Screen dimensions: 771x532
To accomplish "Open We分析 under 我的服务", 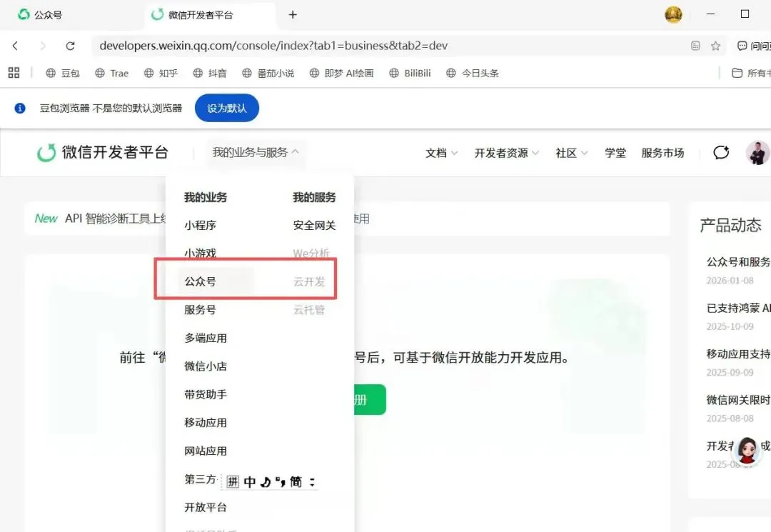I will (311, 254).
